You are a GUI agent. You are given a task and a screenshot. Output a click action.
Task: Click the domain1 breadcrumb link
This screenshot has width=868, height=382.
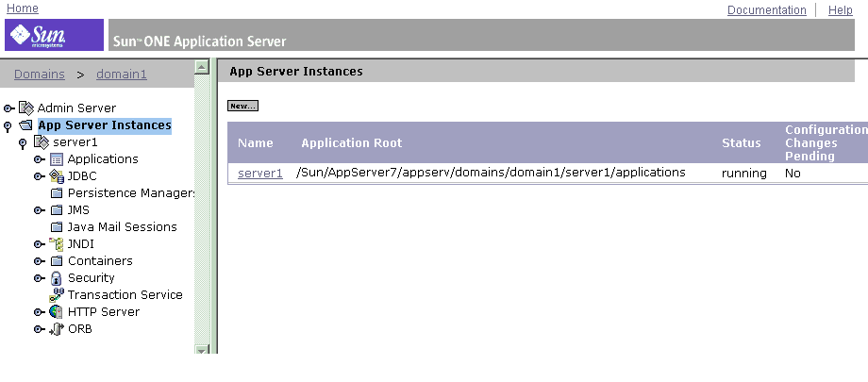click(122, 75)
